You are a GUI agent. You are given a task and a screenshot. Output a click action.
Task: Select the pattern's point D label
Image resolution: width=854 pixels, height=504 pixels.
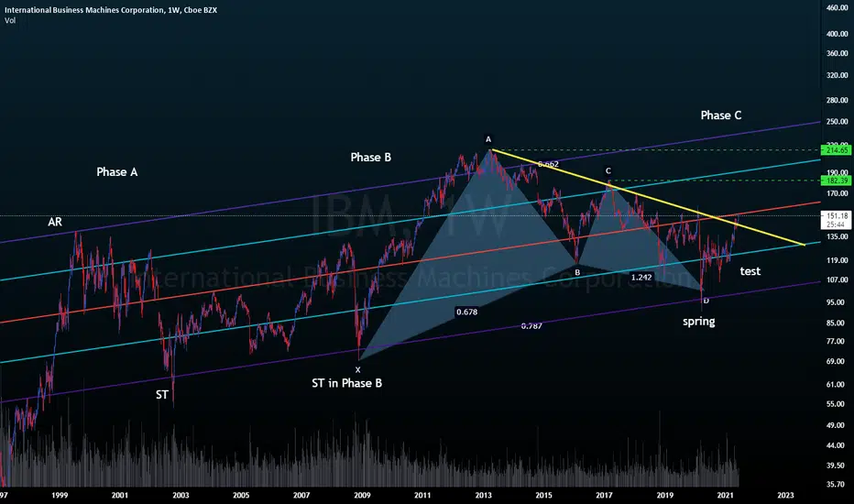pos(706,301)
